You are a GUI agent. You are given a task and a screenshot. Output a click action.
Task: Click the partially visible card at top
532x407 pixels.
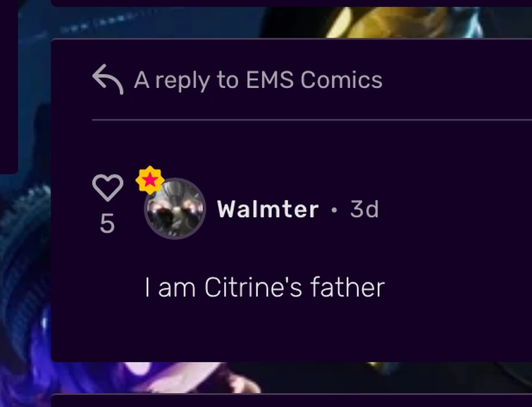pyautogui.click(x=292, y=3)
